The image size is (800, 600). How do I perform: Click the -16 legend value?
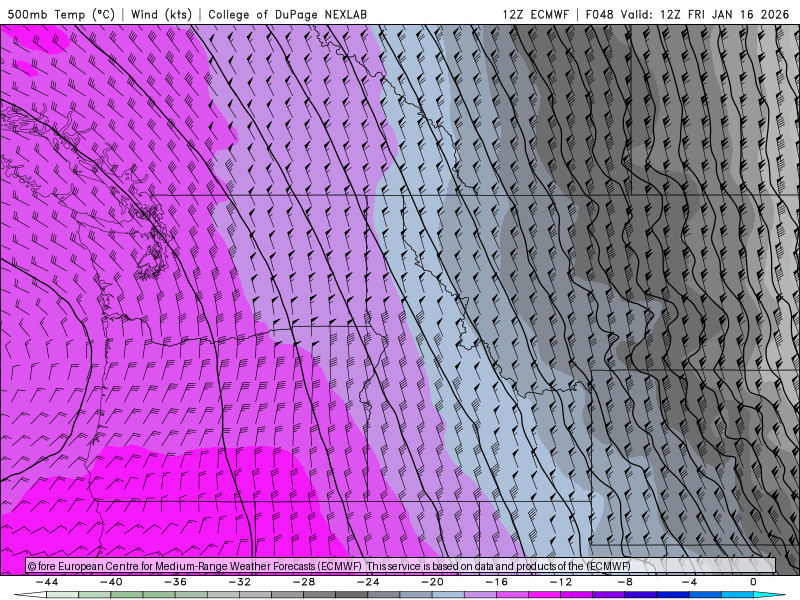496,582
